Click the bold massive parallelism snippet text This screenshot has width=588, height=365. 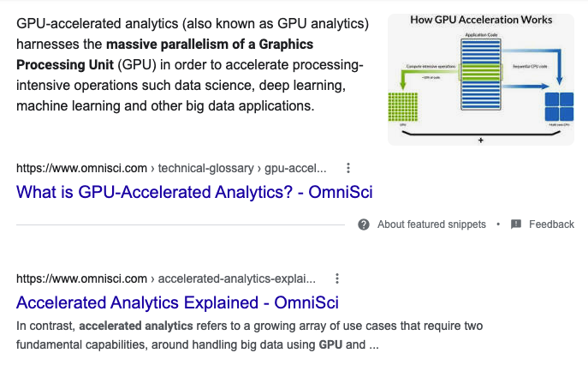coord(164,55)
